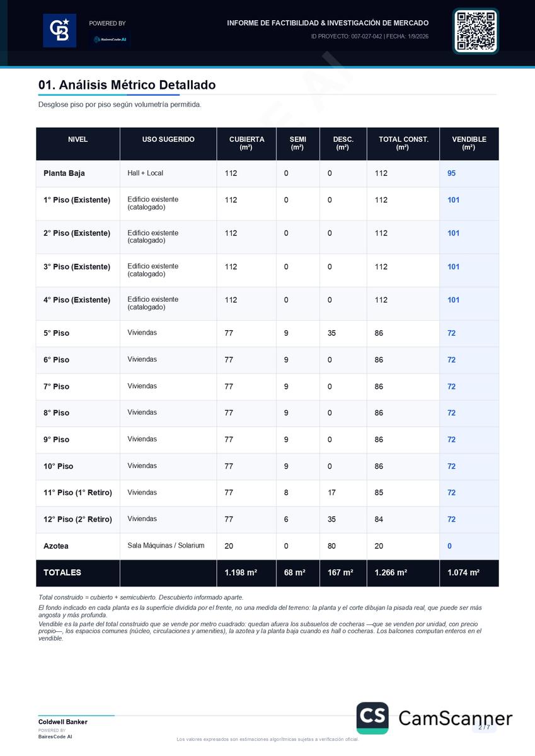
Task: Click the 11° Piso (1° Retiro) row
Action: (267, 493)
